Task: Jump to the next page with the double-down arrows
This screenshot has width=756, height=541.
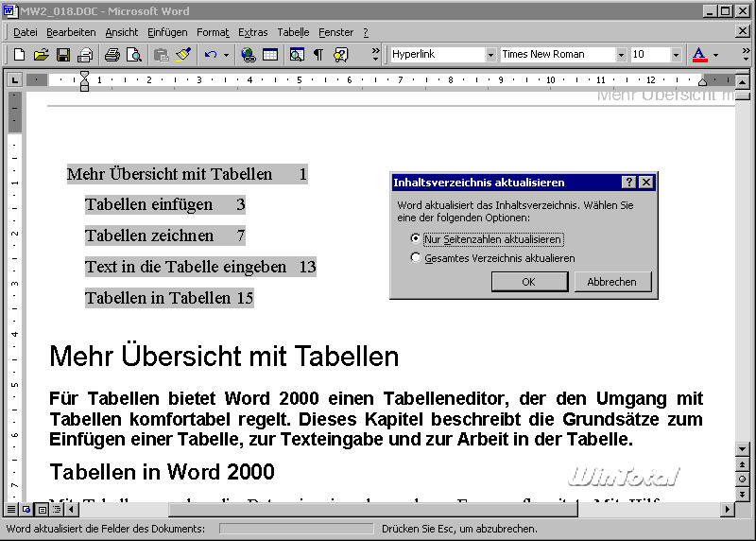Action: (x=743, y=495)
